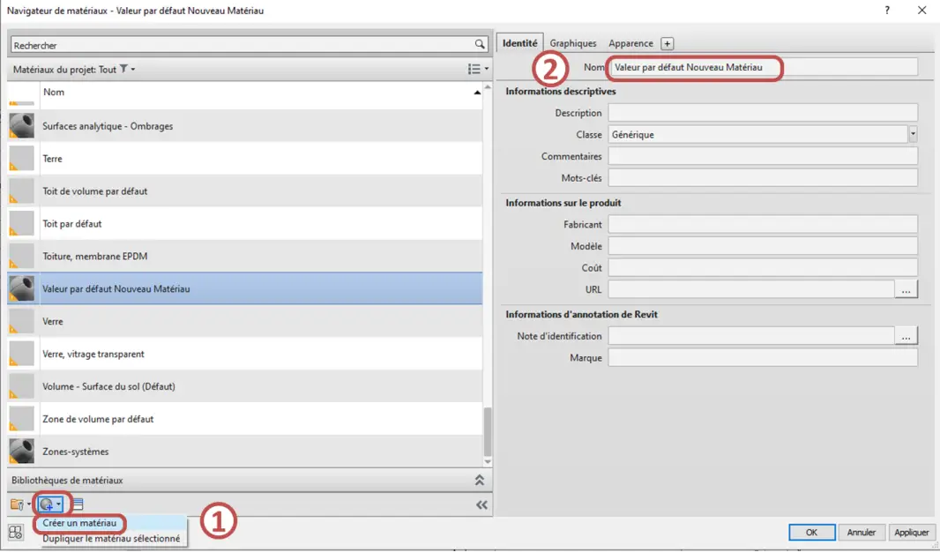The height and width of the screenshot is (560, 940).
Task: Click the vertical scrollbar of the material list
Action: click(488, 432)
